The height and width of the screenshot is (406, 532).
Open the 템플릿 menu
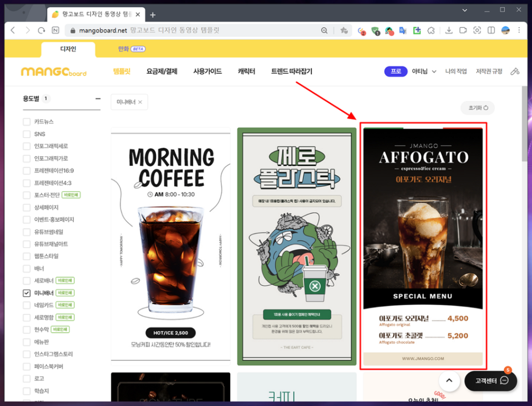point(122,71)
